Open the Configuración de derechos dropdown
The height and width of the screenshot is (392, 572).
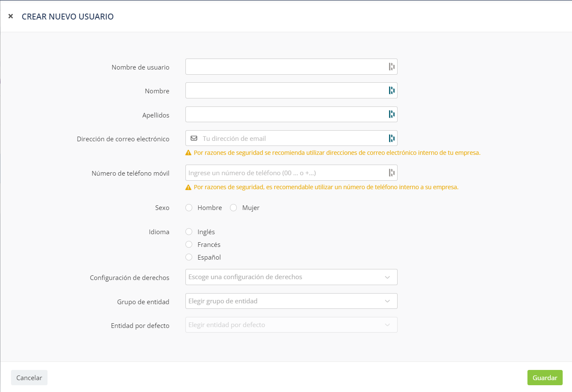point(292,277)
